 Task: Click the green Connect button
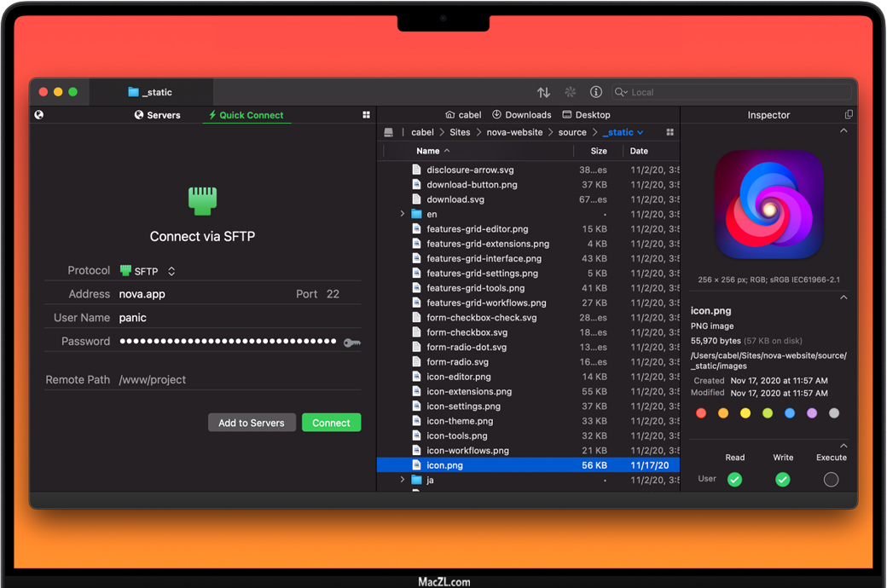[x=331, y=423]
